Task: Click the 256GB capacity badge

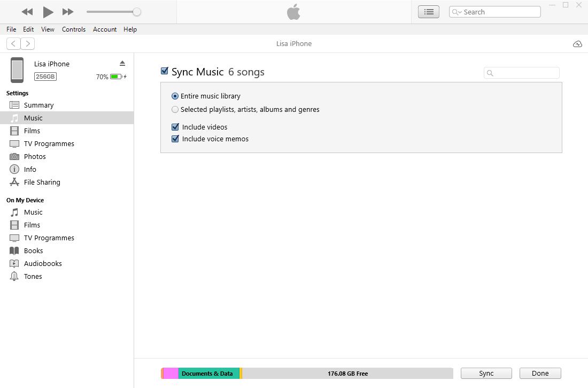Action: click(x=45, y=77)
